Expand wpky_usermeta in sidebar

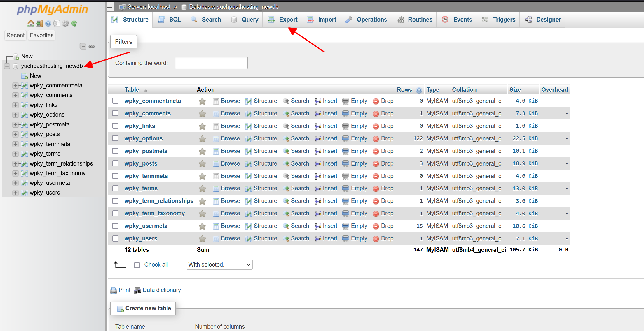tap(13, 183)
